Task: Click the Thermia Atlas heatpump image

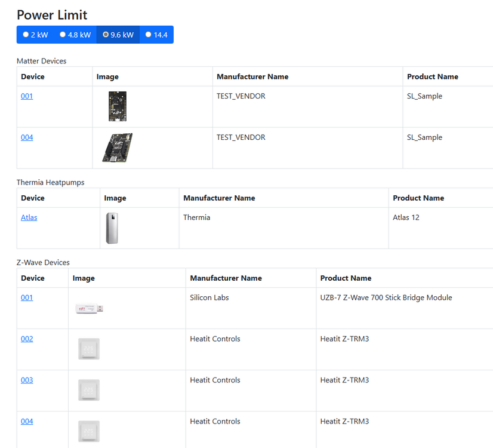Action: pos(112,228)
